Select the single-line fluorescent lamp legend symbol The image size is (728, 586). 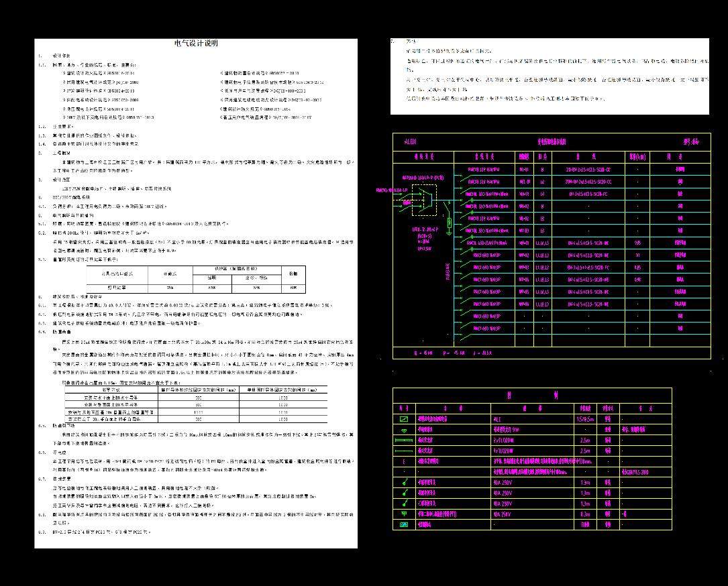(x=404, y=451)
